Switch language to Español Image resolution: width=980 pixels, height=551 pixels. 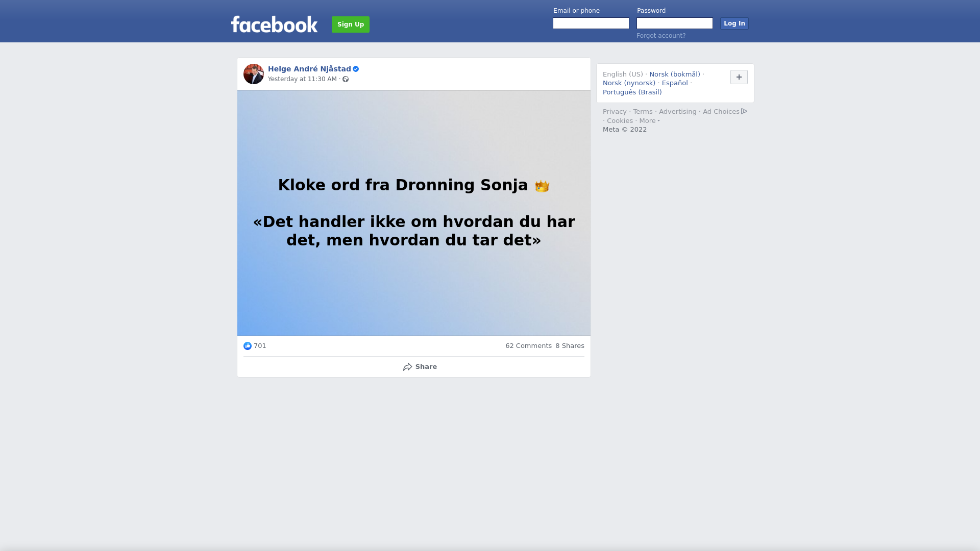coord(675,83)
